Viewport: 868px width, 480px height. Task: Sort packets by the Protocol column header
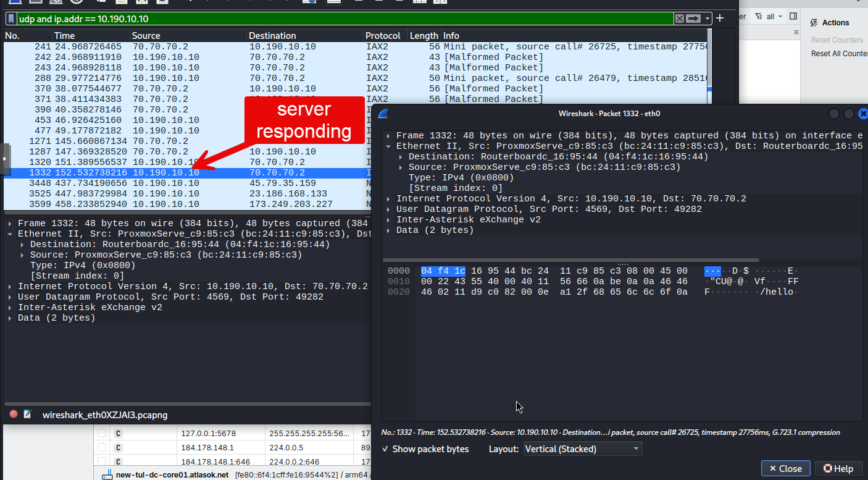coord(385,36)
